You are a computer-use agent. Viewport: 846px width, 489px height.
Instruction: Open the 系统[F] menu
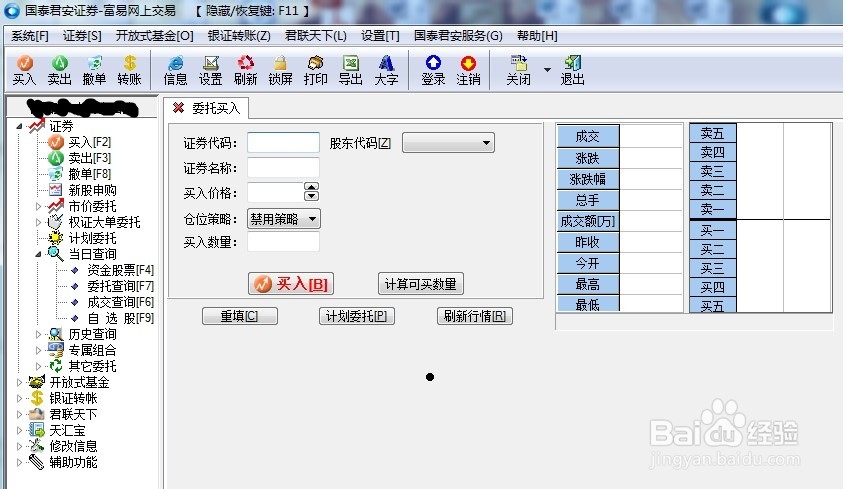pyautogui.click(x=30, y=36)
